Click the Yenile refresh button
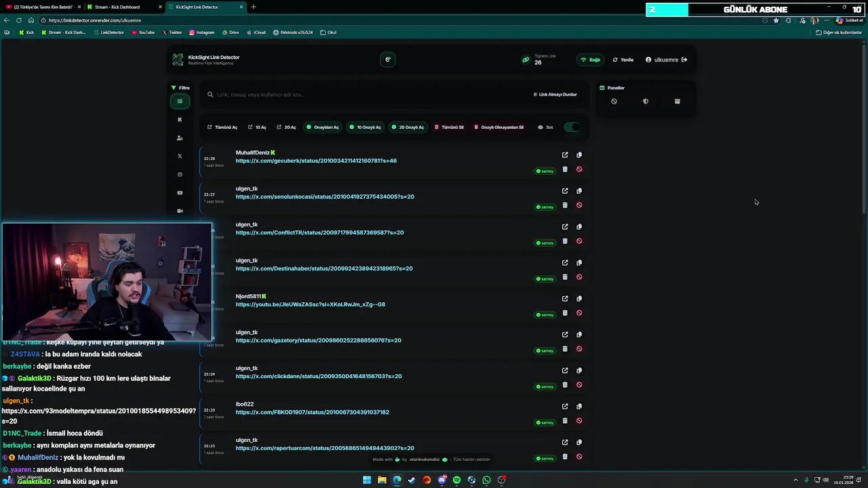The height and width of the screenshot is (488, 868). point(623,60)
